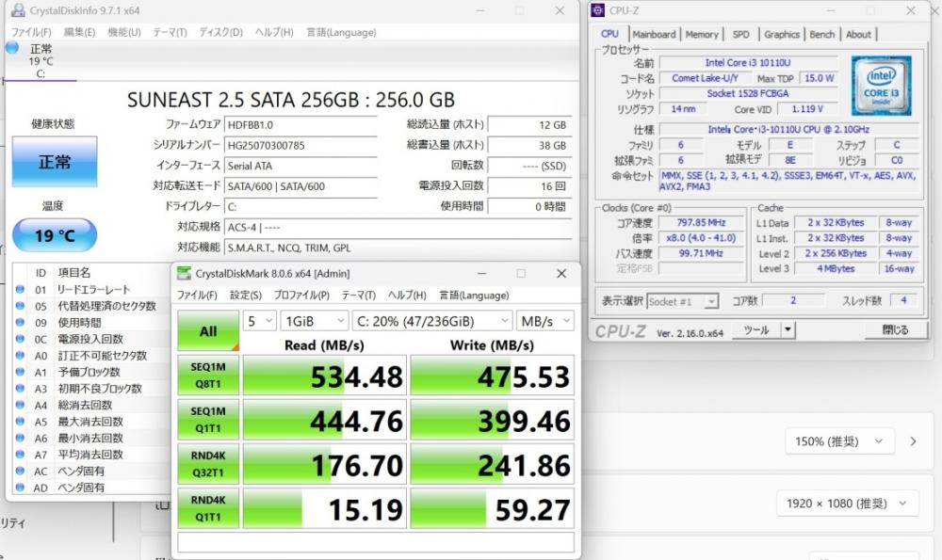Image resolution: width=942 pixels, height=560 pixels.
Task: Open the プロファイル(P) menu in CrystalDiskMark
Action: [300, 296]
